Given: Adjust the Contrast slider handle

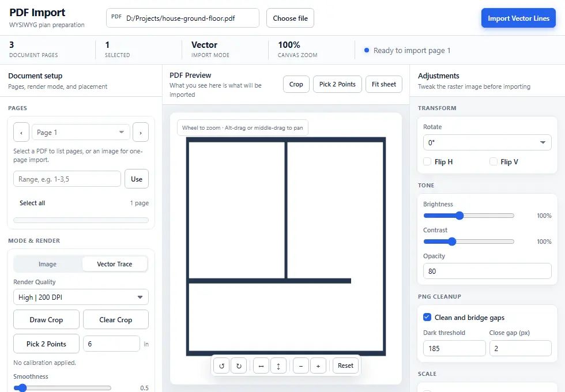Looking at the screenshot, I should click(x=452, y=242).
